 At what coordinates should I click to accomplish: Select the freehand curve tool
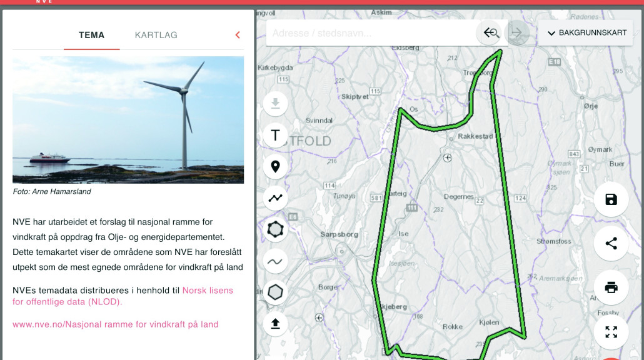coord(275,261)
